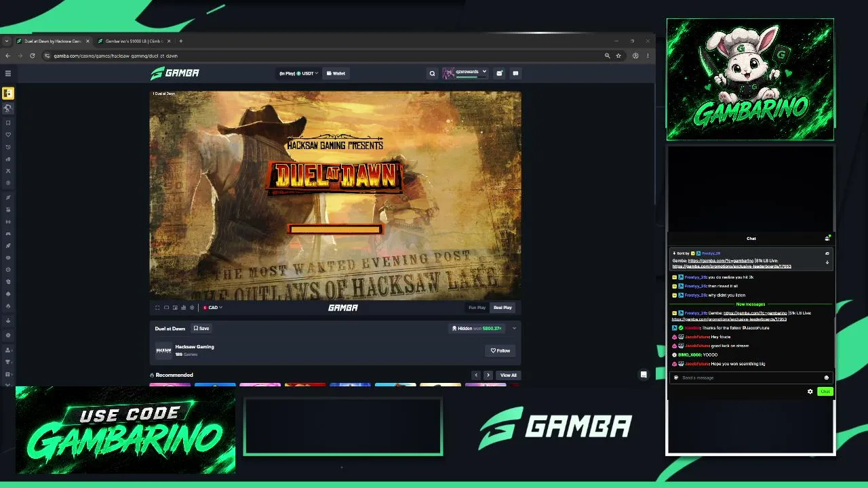Hide the pinned chat message
This screenshot has width=868, height=488.
click(827, 253)
